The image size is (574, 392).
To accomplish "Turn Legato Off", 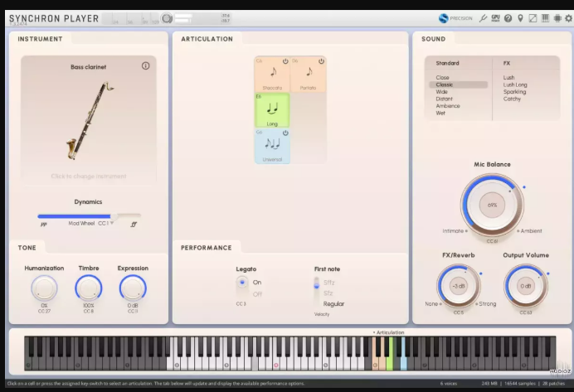I will click(257, 294).
